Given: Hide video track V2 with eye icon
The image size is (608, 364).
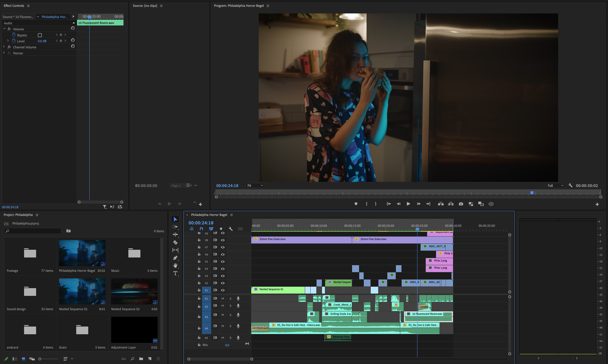Looking at the screenshot, I should point(223,283).
